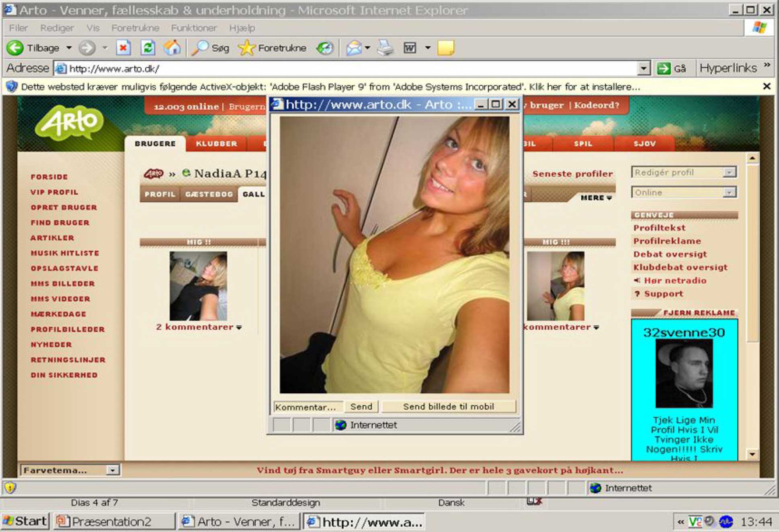Click the Arto logo
Screen dimensions: 779x532
click(x=70, y=123)
